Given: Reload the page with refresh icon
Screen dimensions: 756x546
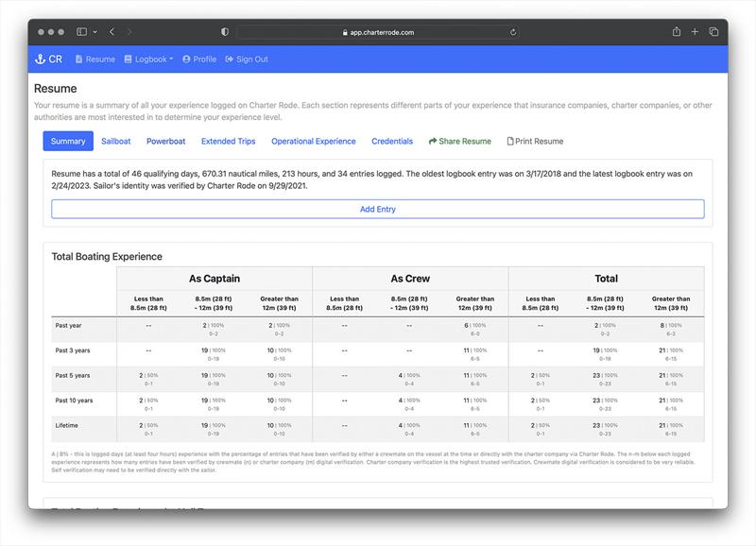Looking at the screenshot, I should pyautogui.click(x=513, y=32).
